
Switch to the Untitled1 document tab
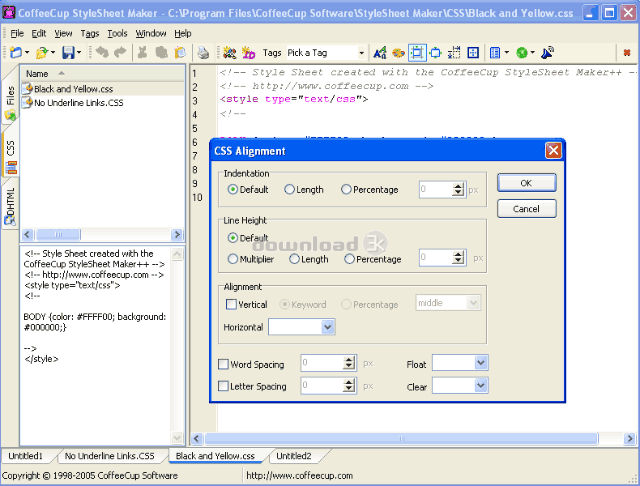click(26, 455)
